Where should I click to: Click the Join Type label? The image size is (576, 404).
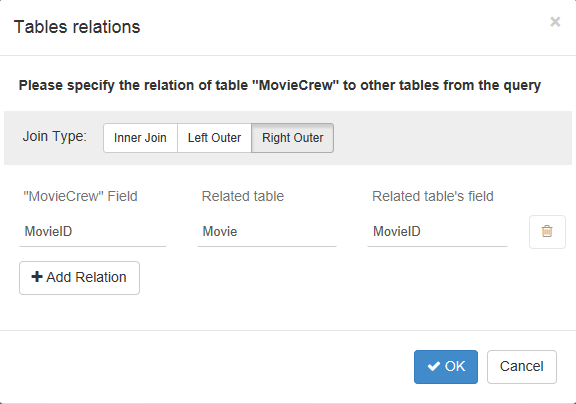[55, 136]
